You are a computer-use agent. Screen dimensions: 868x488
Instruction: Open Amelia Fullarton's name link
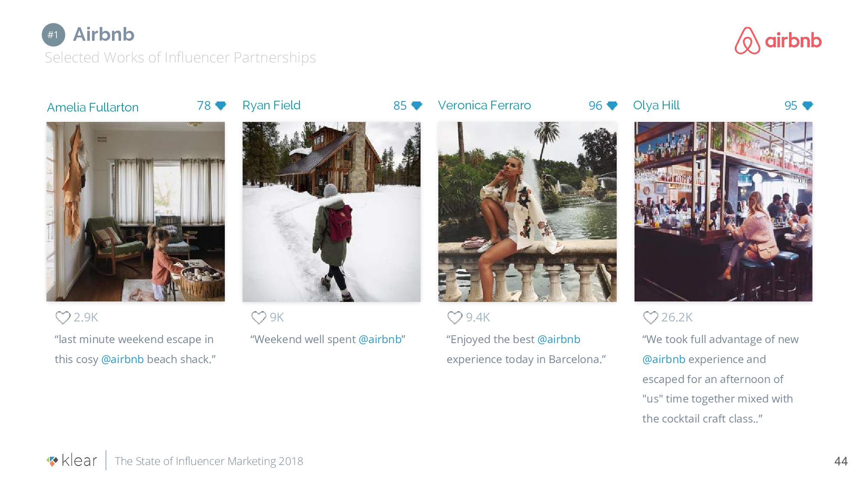click(x=93, y=107)
